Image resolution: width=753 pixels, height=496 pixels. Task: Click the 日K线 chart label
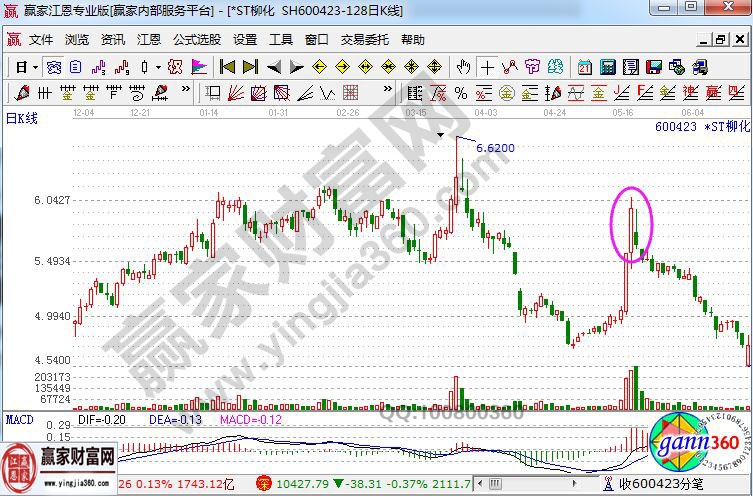(x=22, y=118)
